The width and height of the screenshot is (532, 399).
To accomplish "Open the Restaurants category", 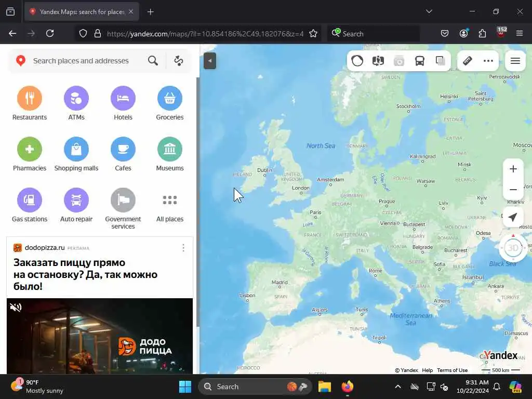I will click(x=30, y=103).
